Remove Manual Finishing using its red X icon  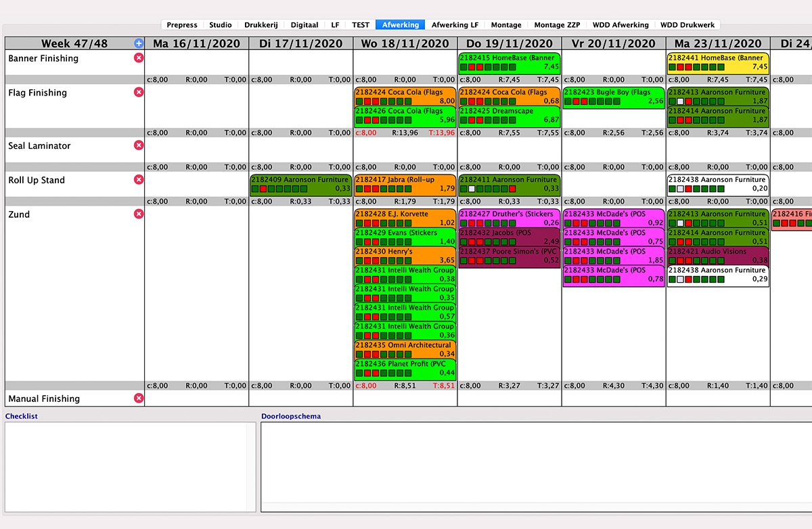point(139,398)
